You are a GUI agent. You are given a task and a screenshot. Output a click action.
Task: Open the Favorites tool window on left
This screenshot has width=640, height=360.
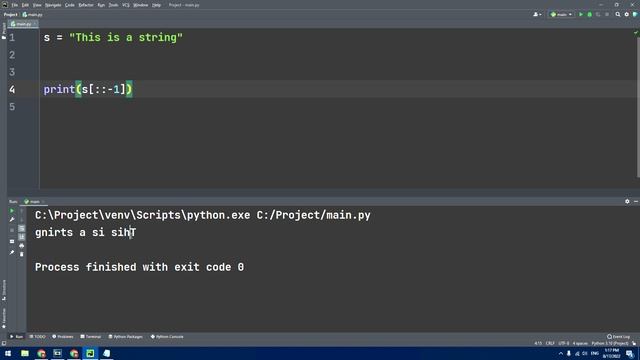click(x=4, y=318)
